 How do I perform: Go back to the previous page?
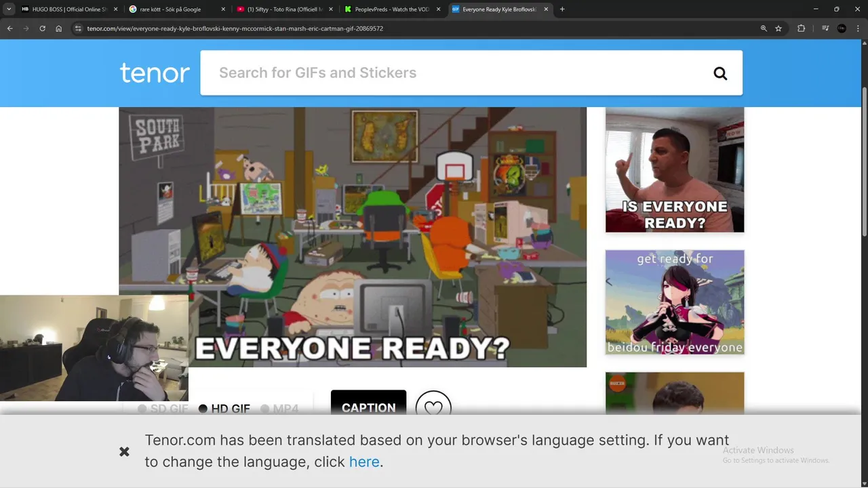[x=9, y=28]
